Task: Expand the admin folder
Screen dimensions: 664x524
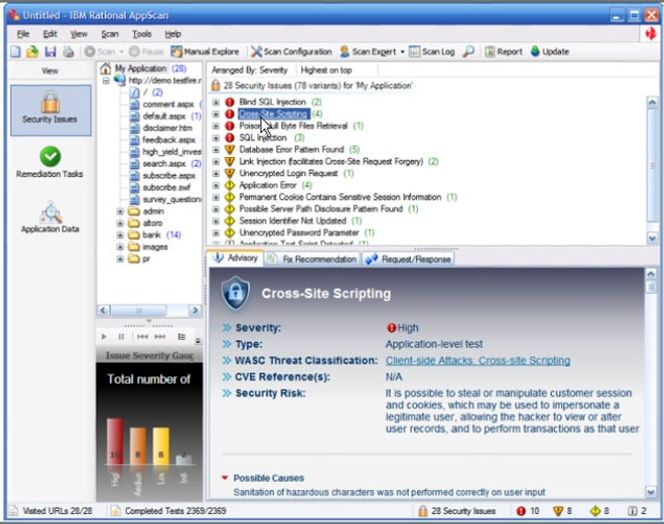Action: 120,211
